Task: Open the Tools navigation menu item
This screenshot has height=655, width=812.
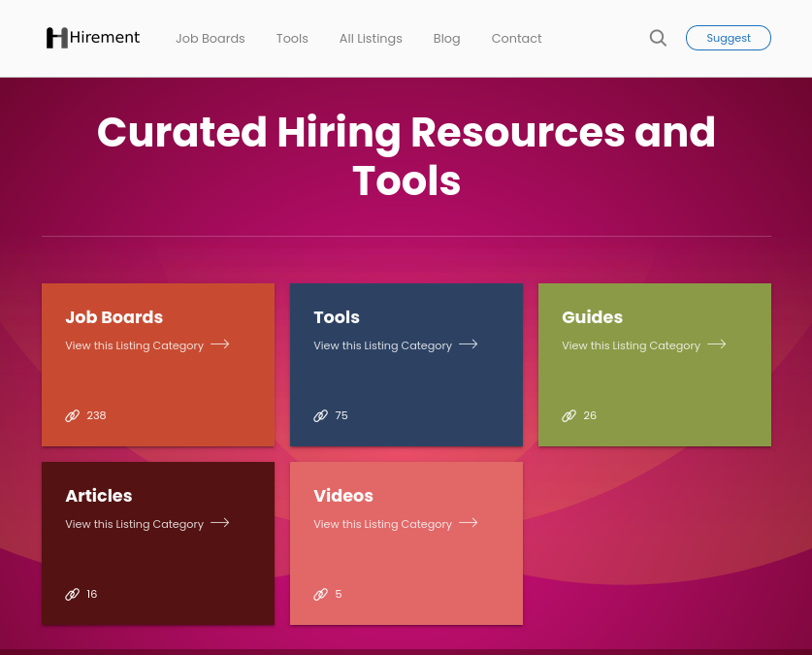Action: click(x=292, y=39)
